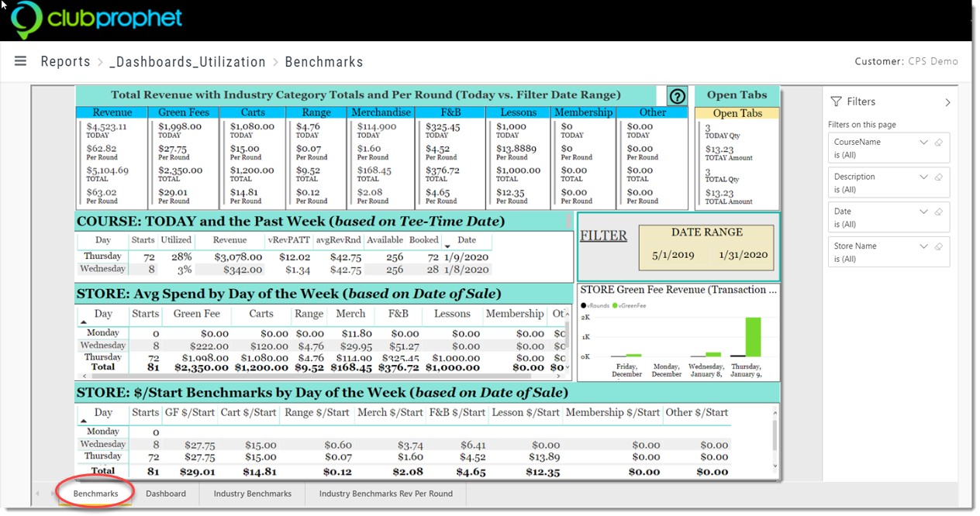This screenshot has height=516, width=980.
Task: Click the Booked column header
Action: [424, 240]
